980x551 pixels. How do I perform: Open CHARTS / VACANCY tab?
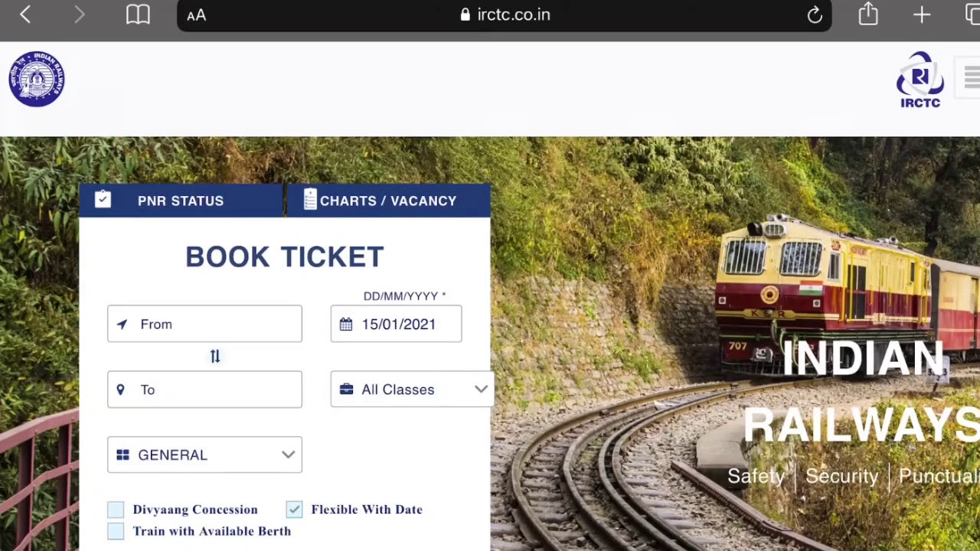tap(388, 201)
